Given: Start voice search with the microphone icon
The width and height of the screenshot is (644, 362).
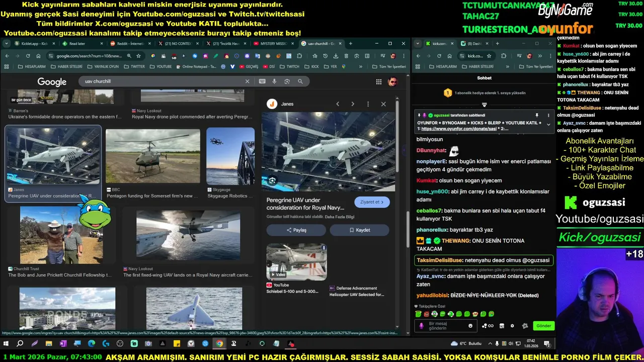Looking at the screenshot, I should pyautogui.click(x=274, y=81).
